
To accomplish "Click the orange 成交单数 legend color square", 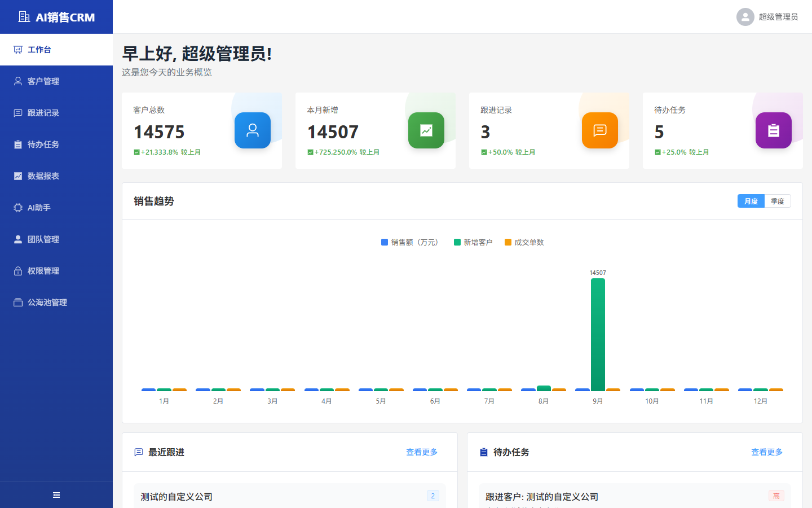I will click(x=508, y=242).
